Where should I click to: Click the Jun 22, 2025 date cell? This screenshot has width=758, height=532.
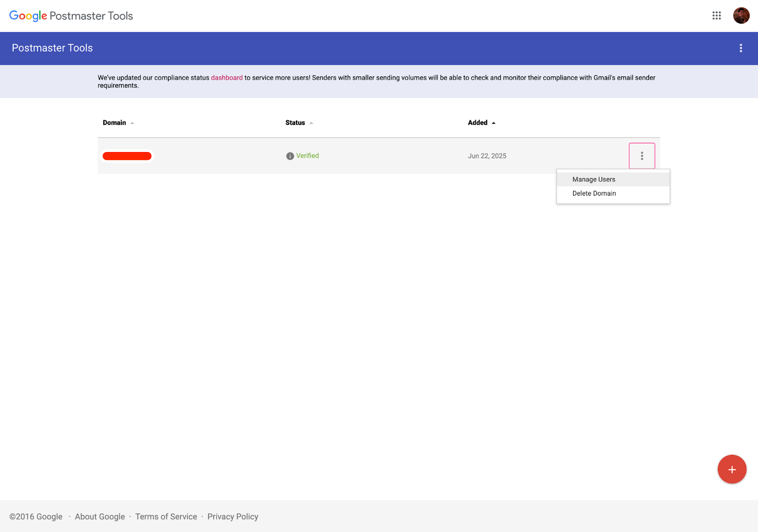[487, 156]
